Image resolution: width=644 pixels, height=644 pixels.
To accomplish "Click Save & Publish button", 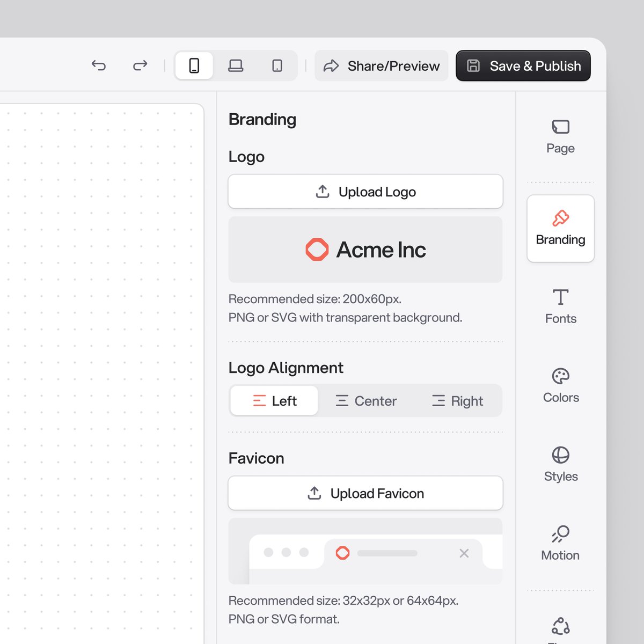I will coord(523,65).
